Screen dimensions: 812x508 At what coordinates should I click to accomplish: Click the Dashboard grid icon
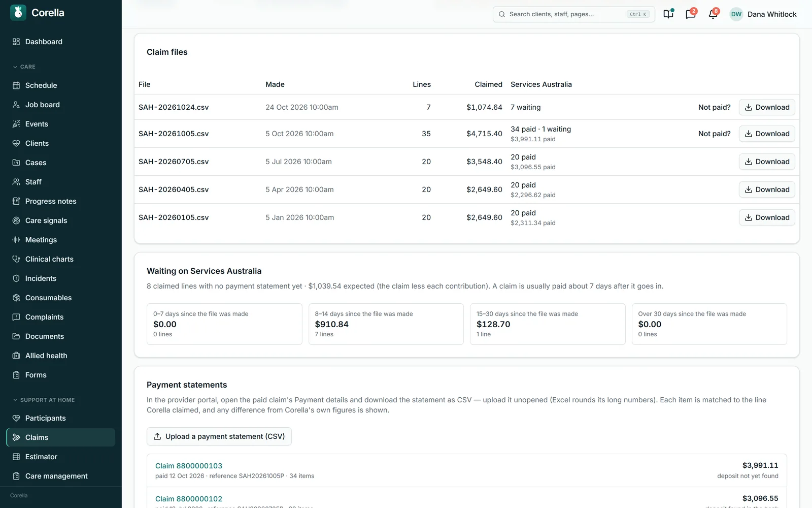click(16, 42)
